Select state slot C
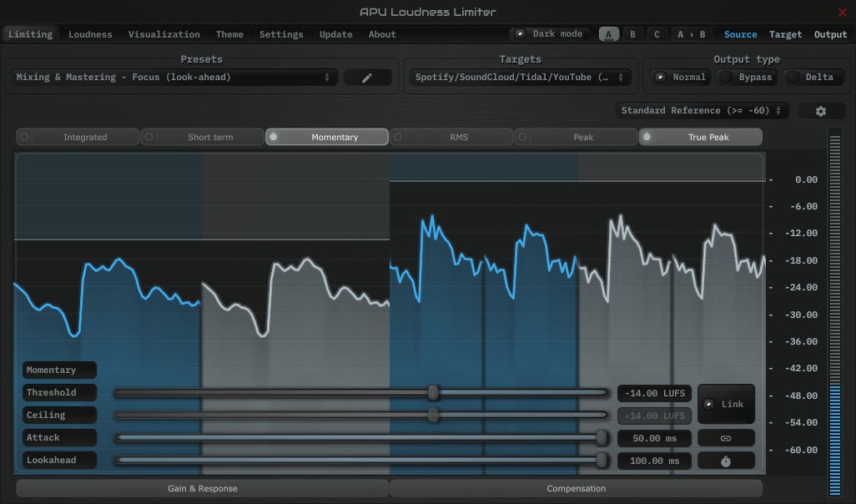The width and height of the screenshot is (856, 504). [657, 34]
